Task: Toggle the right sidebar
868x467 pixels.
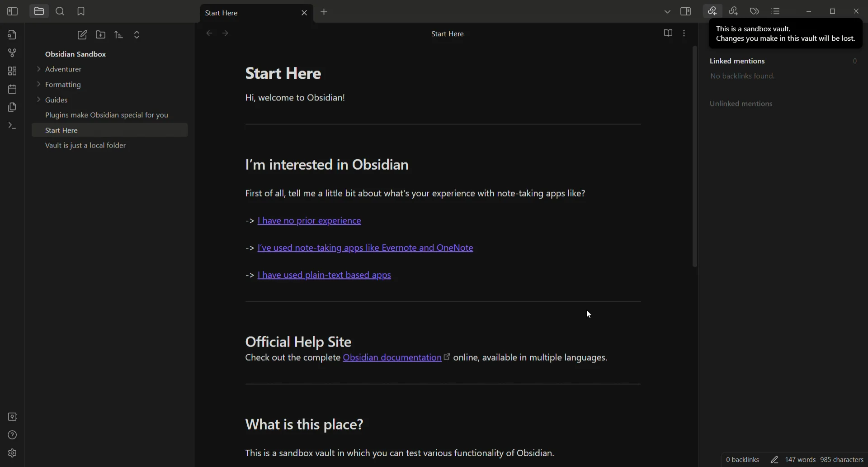Action: click(686, 11)
